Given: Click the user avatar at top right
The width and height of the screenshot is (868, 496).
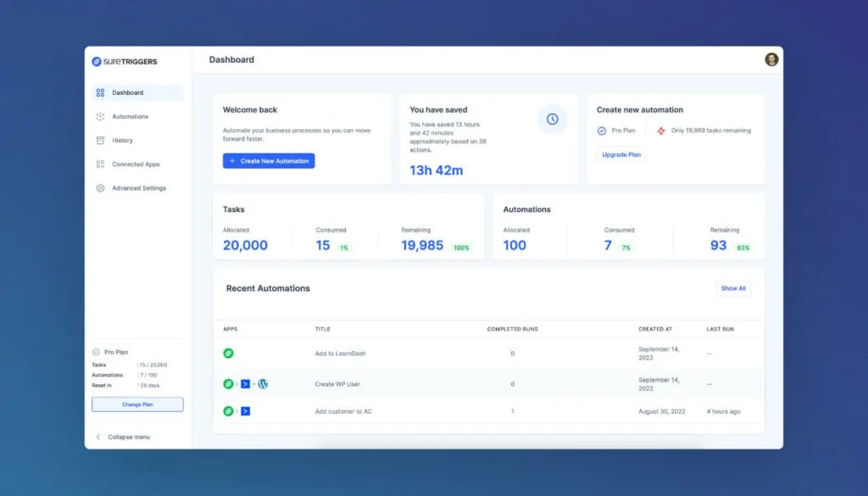Looking at the screenshot, I should [771, 59].
